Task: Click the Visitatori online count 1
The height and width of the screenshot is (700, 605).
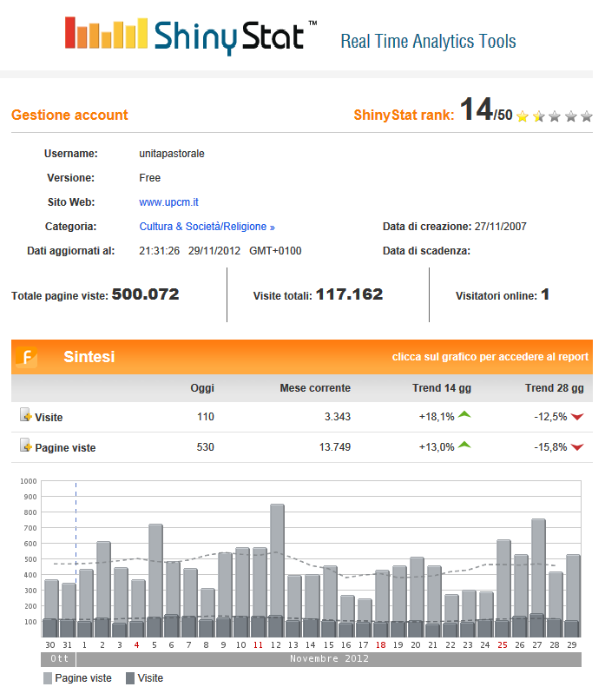Action: point(545,294)
